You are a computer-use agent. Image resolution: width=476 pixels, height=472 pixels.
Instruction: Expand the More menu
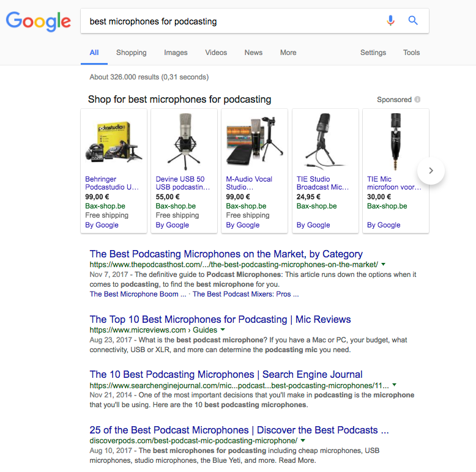(288, 53)
